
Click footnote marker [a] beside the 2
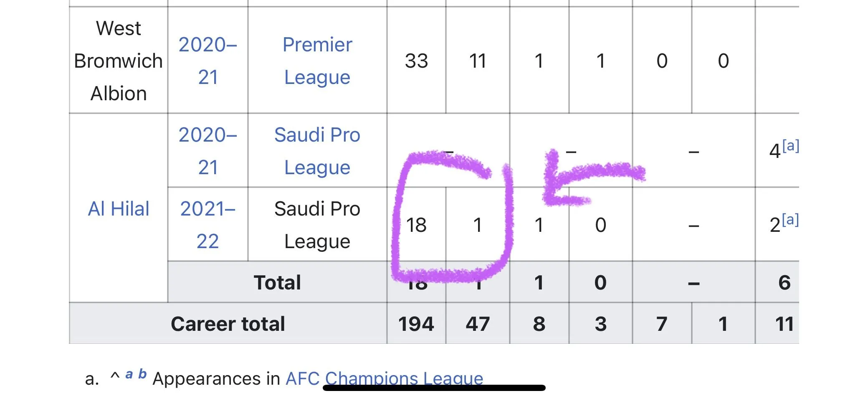pyautogui.click(x=790, y=220)
